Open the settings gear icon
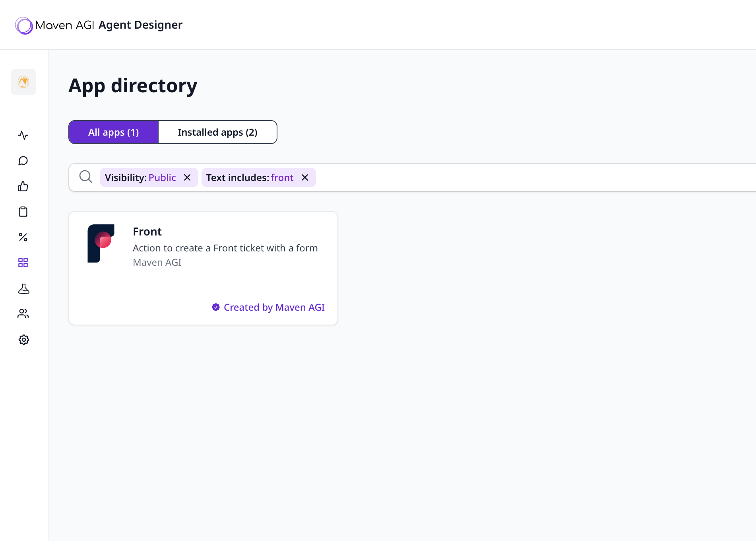This screenshot has width=756, height=541. coord(23,339)
